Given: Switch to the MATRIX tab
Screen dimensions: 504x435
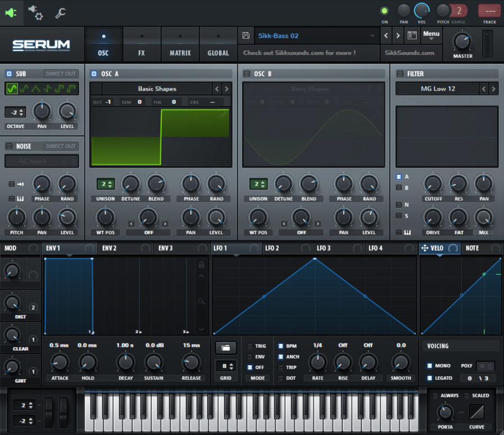Looking at the screenshot, I should (x=180, y=45).
